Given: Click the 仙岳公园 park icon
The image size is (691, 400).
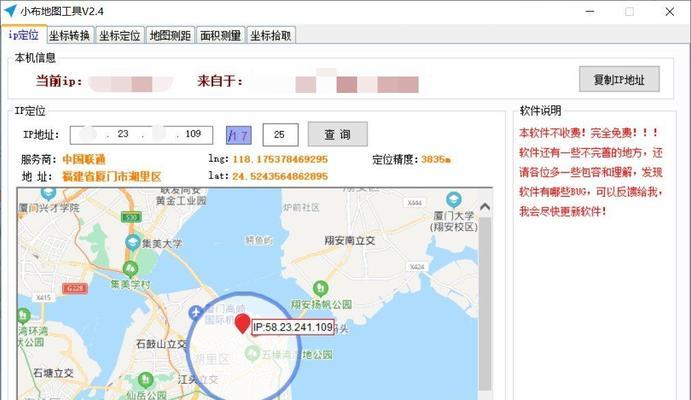Looking at the screenshot, I should 145,379.
